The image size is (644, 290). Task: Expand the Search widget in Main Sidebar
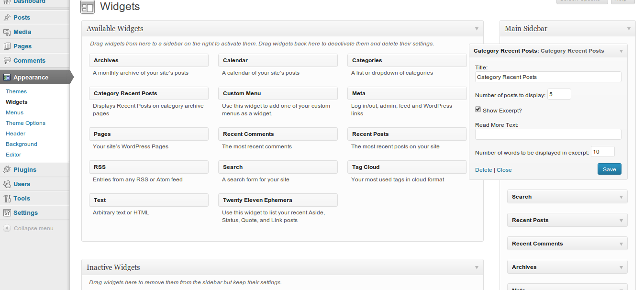(x=621, y=197)
